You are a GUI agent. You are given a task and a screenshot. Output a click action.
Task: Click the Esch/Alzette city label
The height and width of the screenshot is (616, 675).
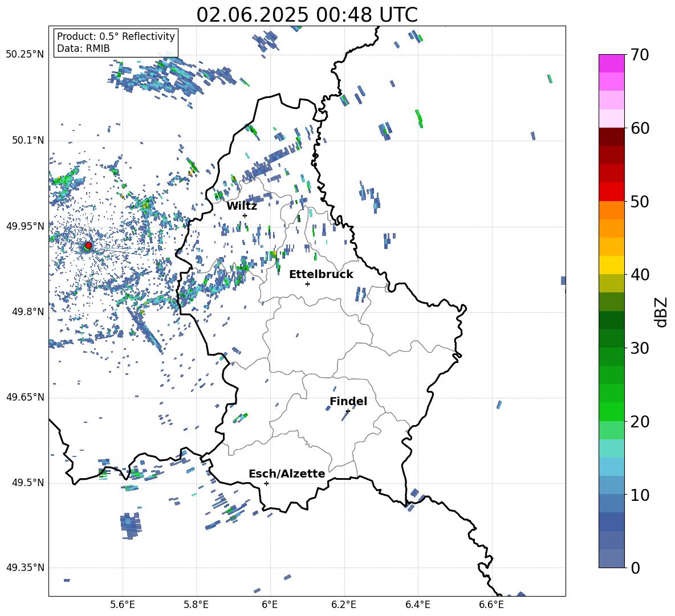287,474
